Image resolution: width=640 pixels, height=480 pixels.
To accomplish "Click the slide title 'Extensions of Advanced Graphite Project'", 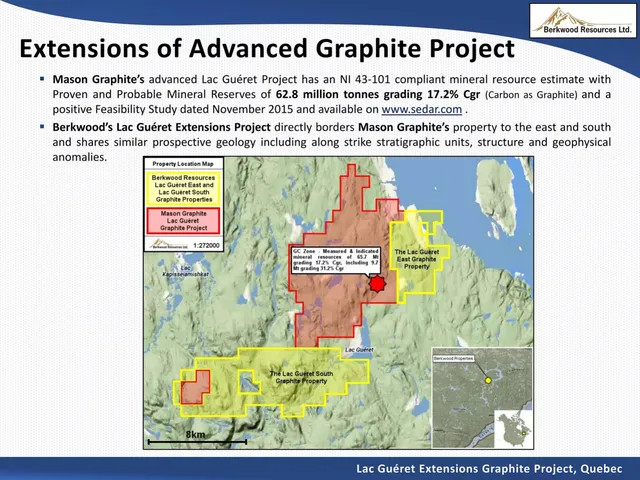I will click(x=267, y=49).
